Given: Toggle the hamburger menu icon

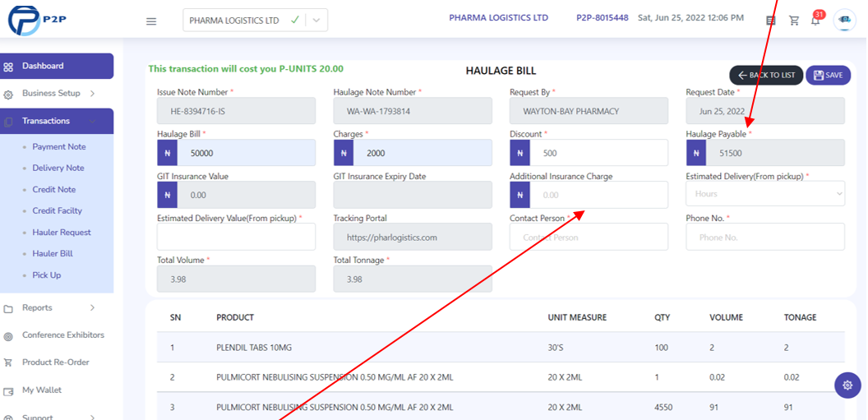Looking at the screenshot, I should click(151, 21).
